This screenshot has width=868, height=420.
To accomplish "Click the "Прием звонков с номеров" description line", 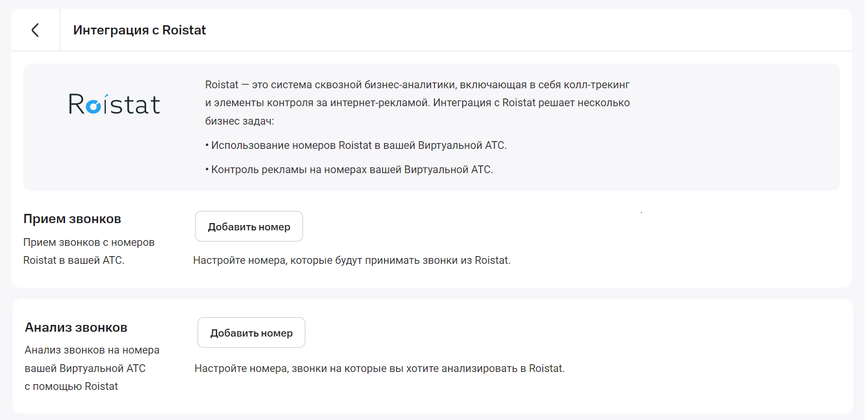I will click(89, 242).
